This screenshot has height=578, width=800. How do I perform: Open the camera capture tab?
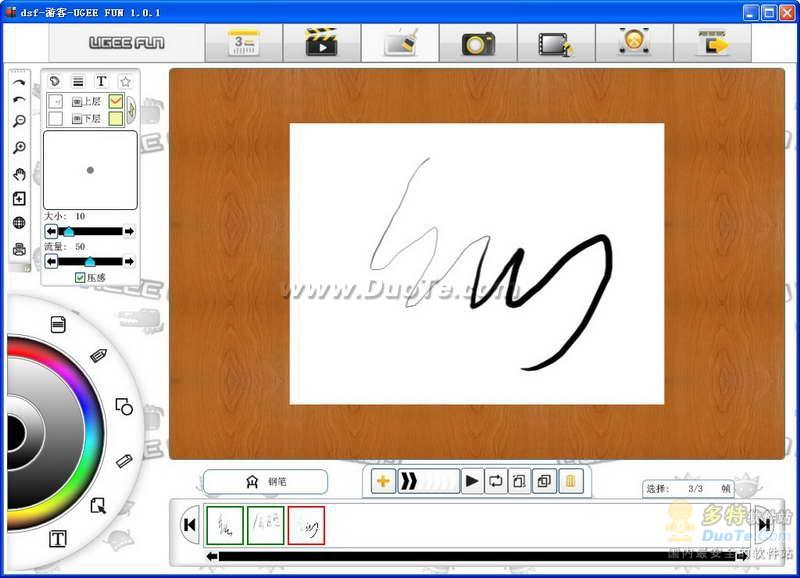pyautogui.click(x=478, y=43)
